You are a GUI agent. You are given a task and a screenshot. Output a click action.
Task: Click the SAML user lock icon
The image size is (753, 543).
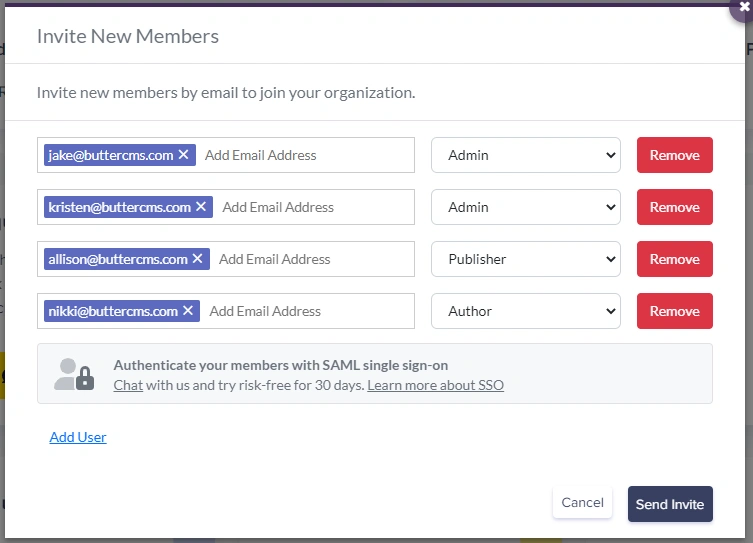pyautogui.click(x=74, y=374)
